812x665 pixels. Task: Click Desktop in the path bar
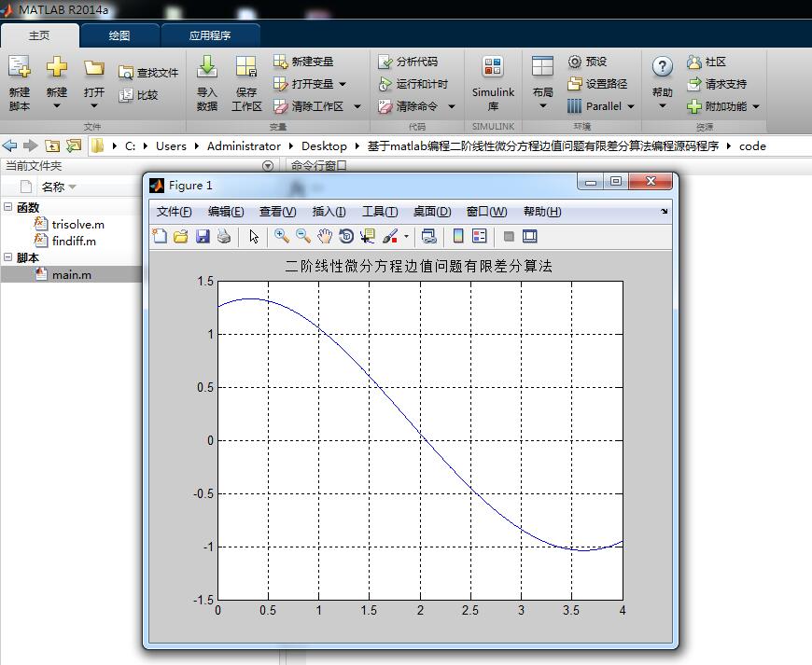coord(324,145)
